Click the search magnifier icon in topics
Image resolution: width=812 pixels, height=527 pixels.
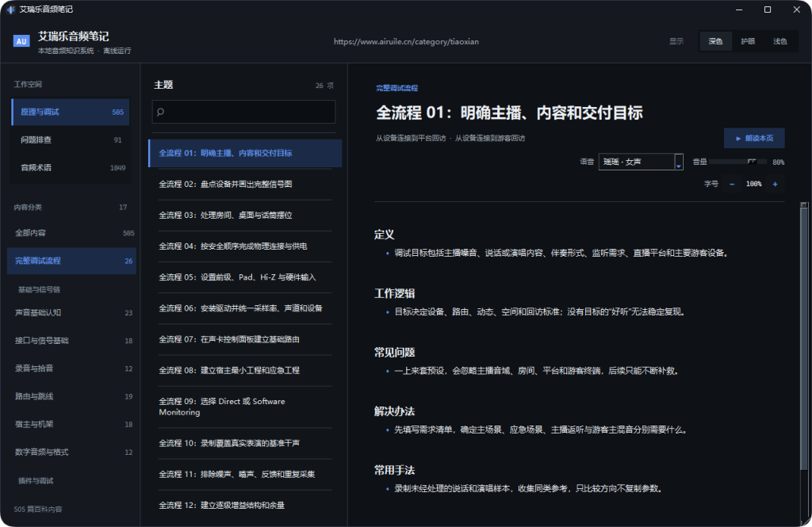pos(160,112)
